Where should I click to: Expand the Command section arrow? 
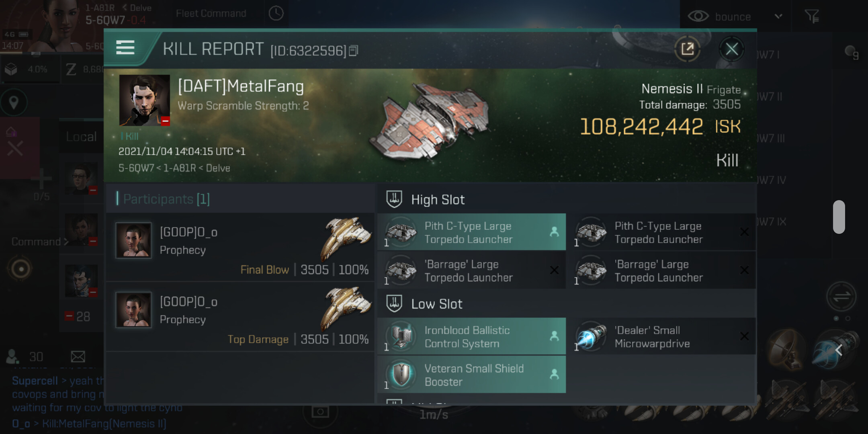pos(66,242)
